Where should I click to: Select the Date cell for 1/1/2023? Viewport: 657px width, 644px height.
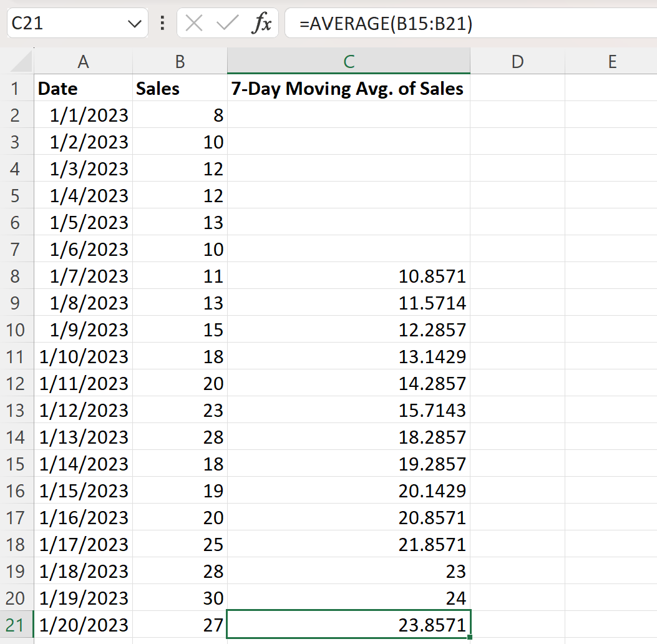pos(83,115)
